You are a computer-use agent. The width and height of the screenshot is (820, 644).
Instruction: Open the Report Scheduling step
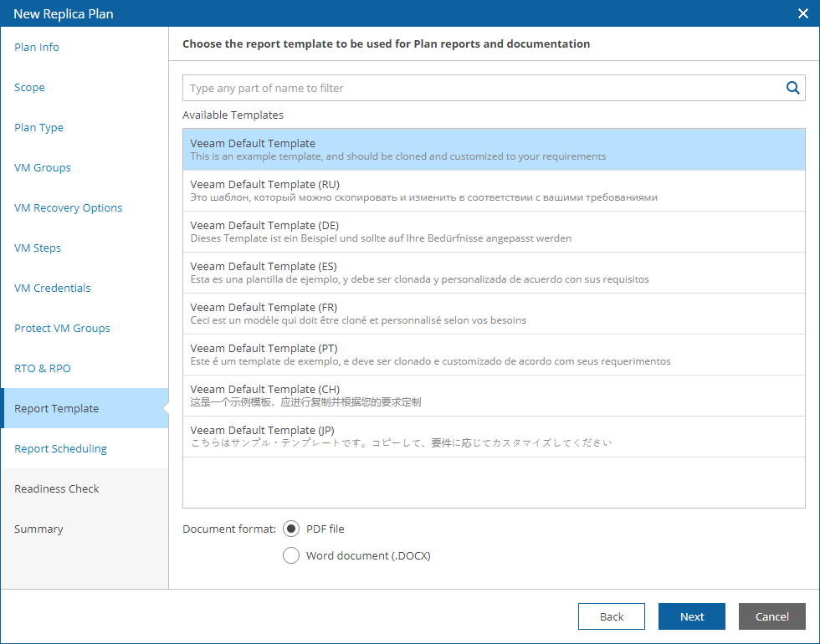pos(60,448)
